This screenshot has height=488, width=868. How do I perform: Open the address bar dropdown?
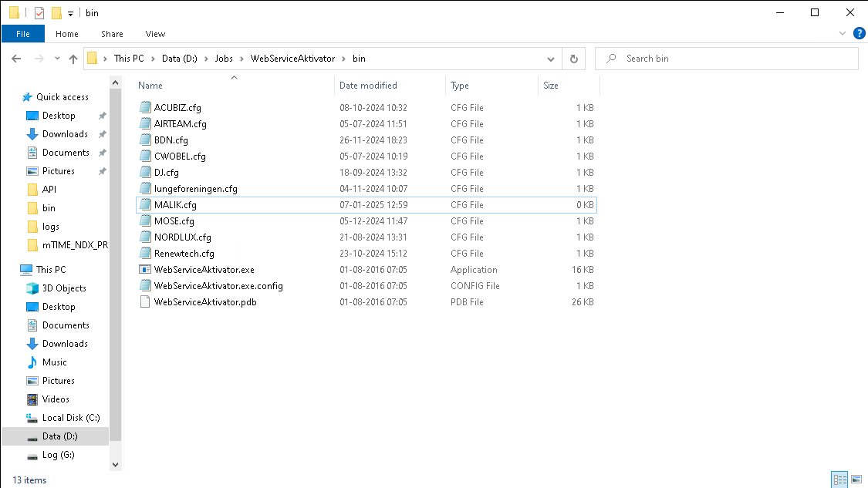pyautogui.click(x=550, y=58)
